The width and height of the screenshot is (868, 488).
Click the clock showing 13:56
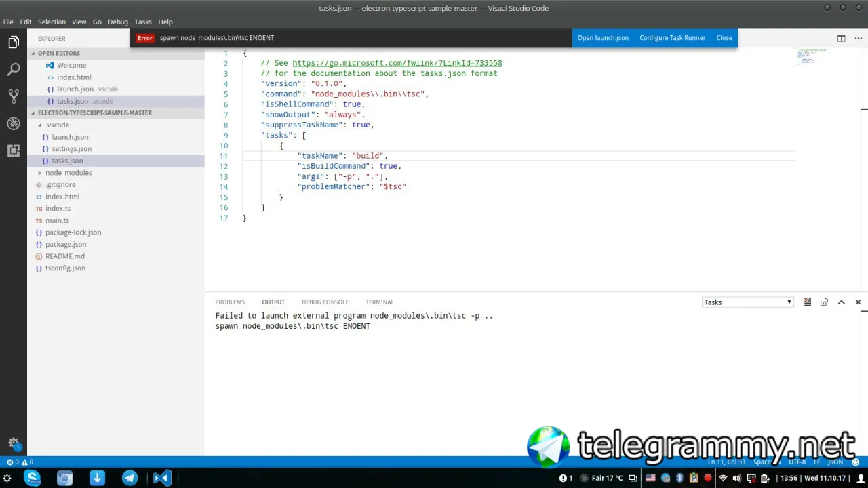tap(789, 478)
